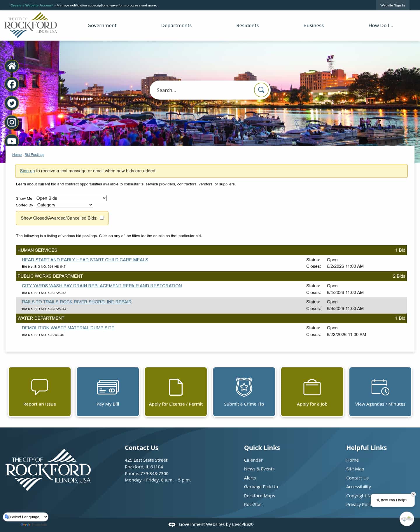Open the How Do I... menu
This screenshot has width=420, height=532.
[x=381, y=25]
